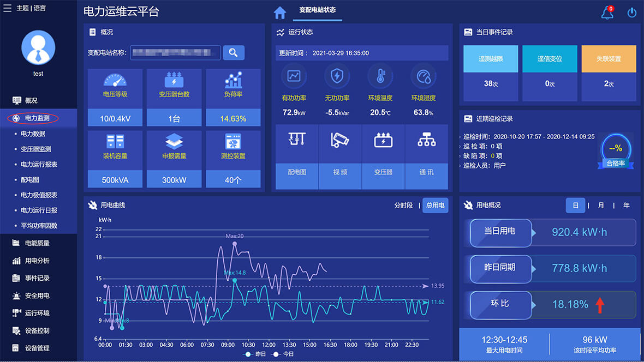Go to home via house icon
This screenshot has width=644, height=362.
coord(280,13)
